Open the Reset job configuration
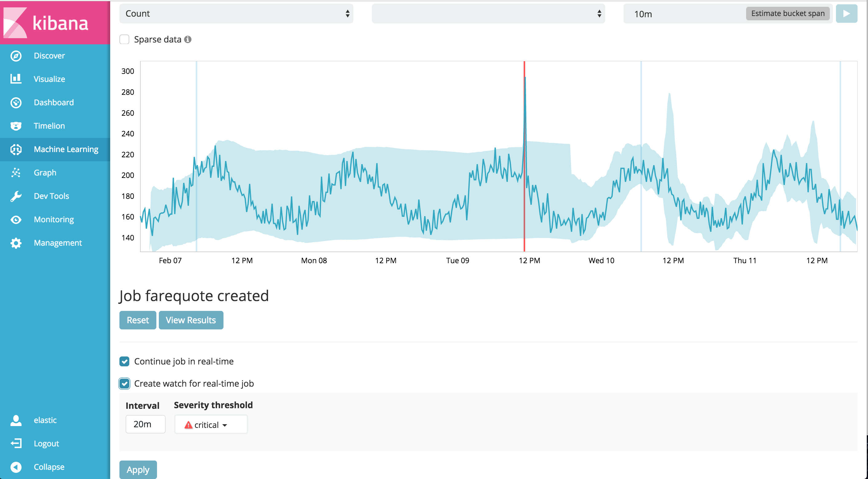Screen dimensions: 868x479 point(137,320)
